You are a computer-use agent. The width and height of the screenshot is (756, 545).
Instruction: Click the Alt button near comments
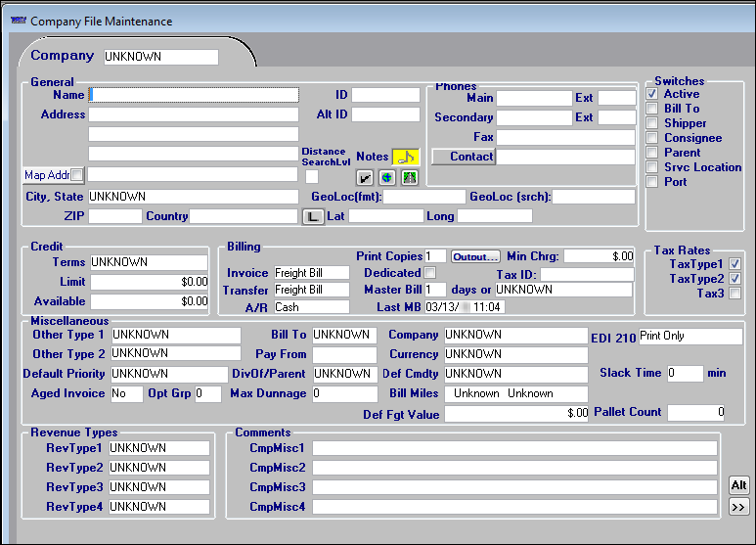tap(738, 485)
